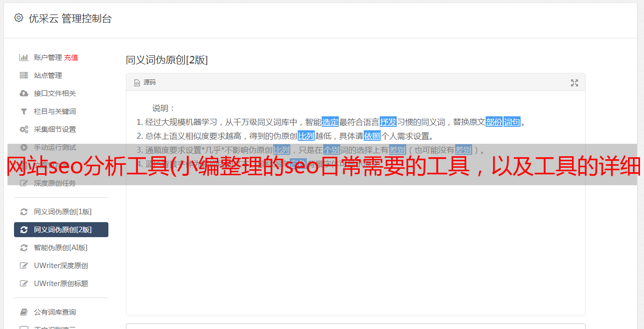Click the filter funnel icon for 栏目与关键词
The height and width of the screenshot is (329, 644).
(23, 111)
